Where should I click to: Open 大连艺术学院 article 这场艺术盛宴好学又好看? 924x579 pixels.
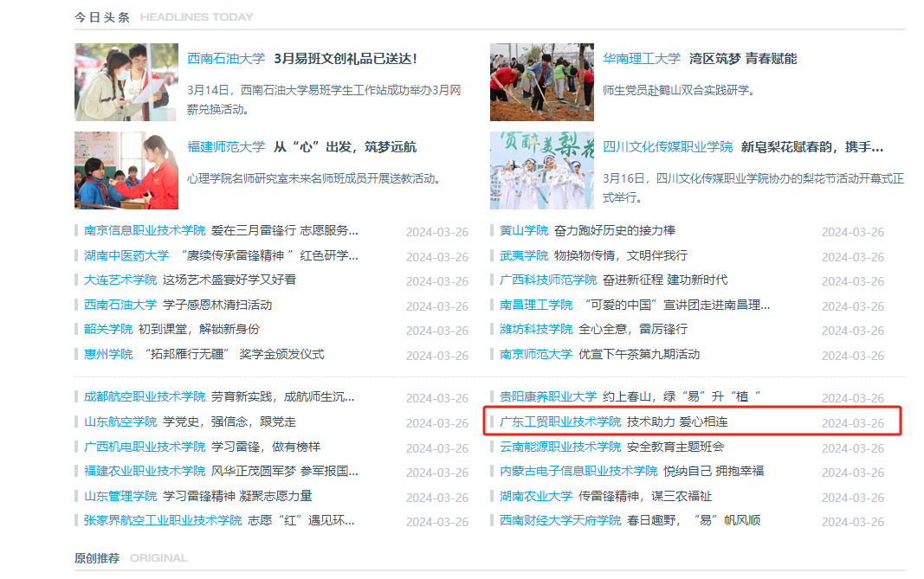(229, 280)
